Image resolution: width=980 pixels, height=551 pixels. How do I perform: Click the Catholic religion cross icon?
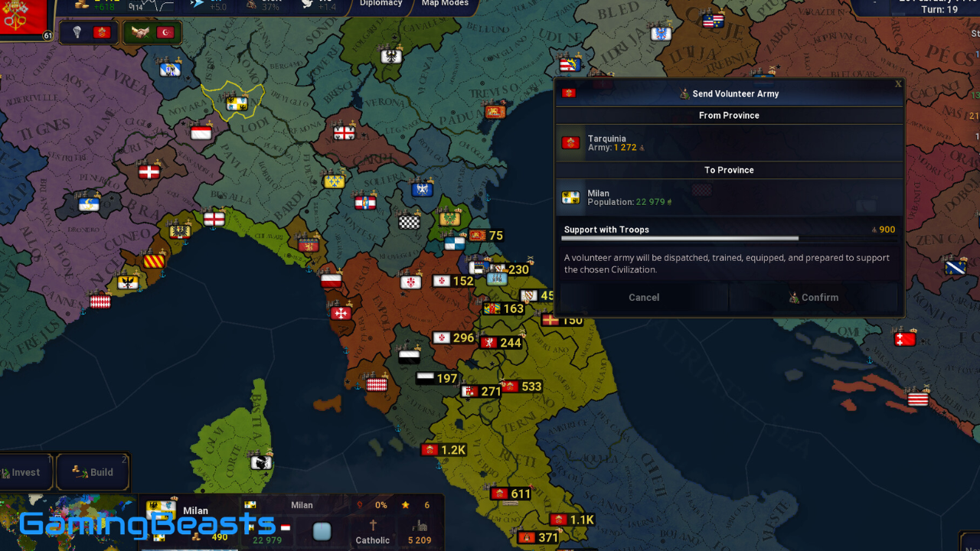[374, 525]
